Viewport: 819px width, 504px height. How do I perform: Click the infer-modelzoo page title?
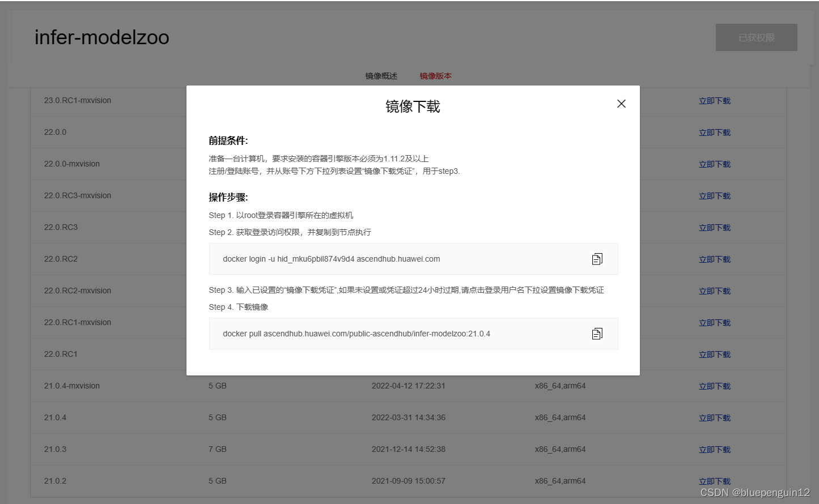[102, 37]
